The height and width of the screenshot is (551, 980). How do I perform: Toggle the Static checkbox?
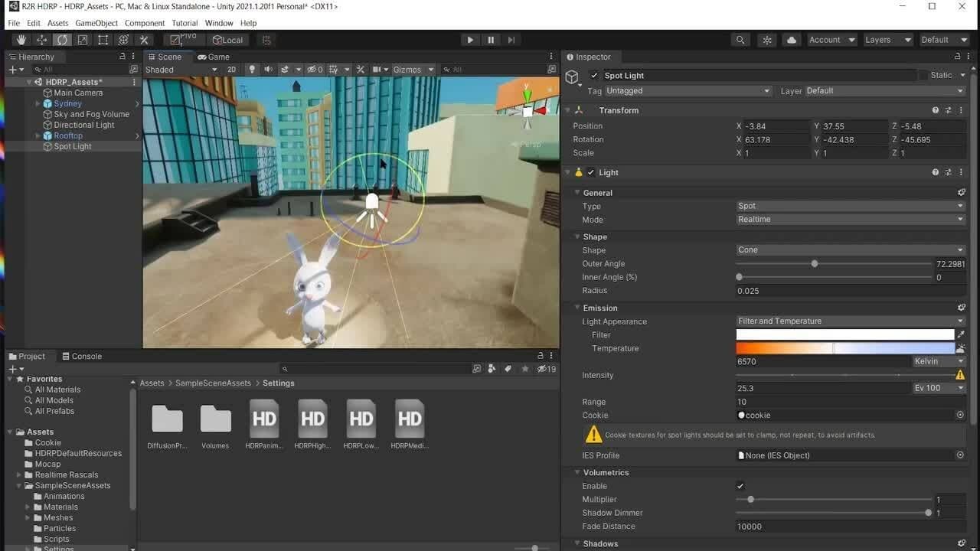(923, 75)
